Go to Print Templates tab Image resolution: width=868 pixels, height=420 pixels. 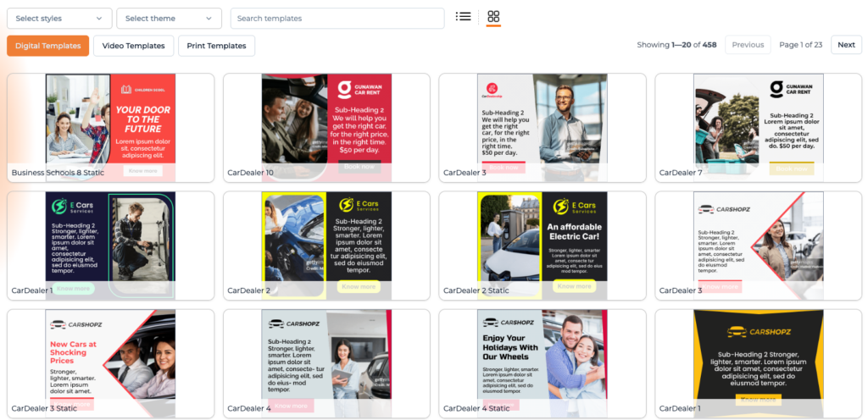pyautogui.click(x=216, y=46)
